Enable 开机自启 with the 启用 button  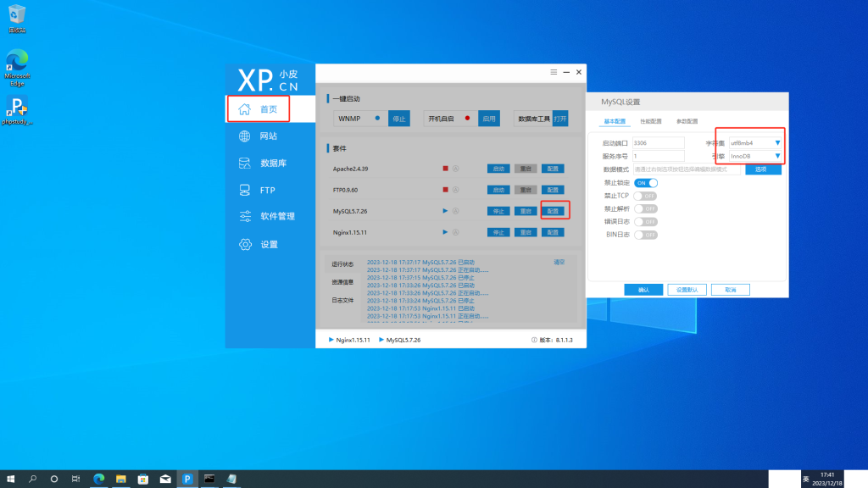click(x=489, y=119)
